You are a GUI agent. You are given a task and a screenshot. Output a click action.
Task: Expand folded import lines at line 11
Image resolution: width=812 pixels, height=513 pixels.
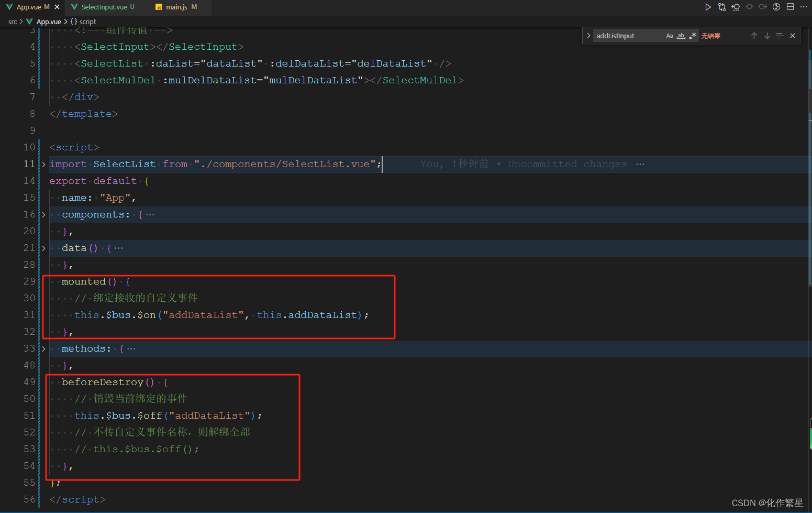43,164
